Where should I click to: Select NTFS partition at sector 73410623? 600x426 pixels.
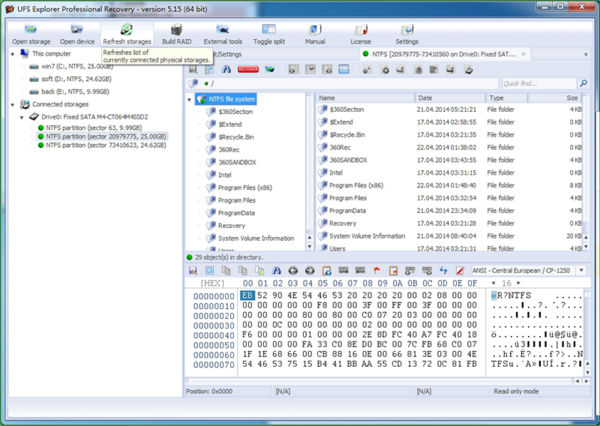click(x=104, y=144)
